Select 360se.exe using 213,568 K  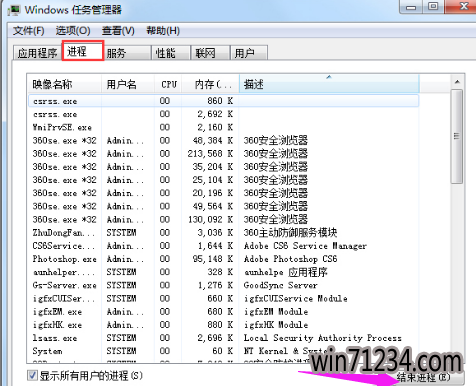click(x=223, y=154)
